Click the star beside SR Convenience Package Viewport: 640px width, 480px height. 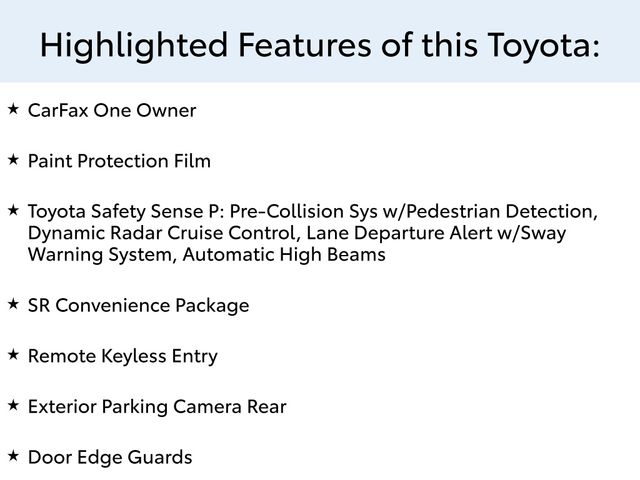(13, 303)
